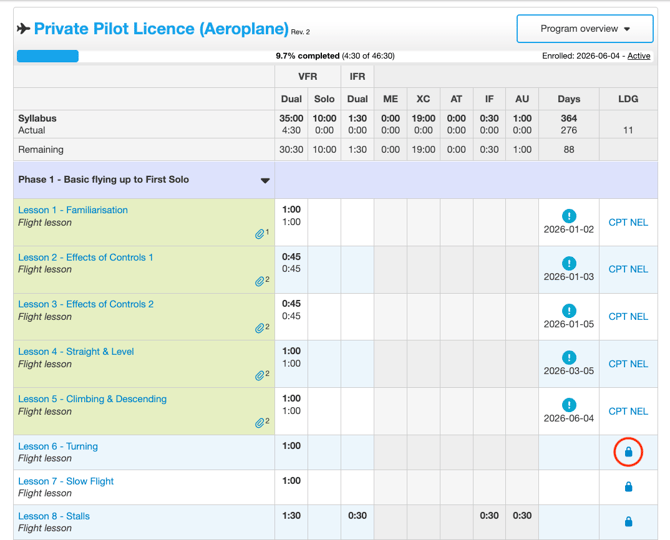Click the alert icon above date 2026-01-05

tap(569, 311)
